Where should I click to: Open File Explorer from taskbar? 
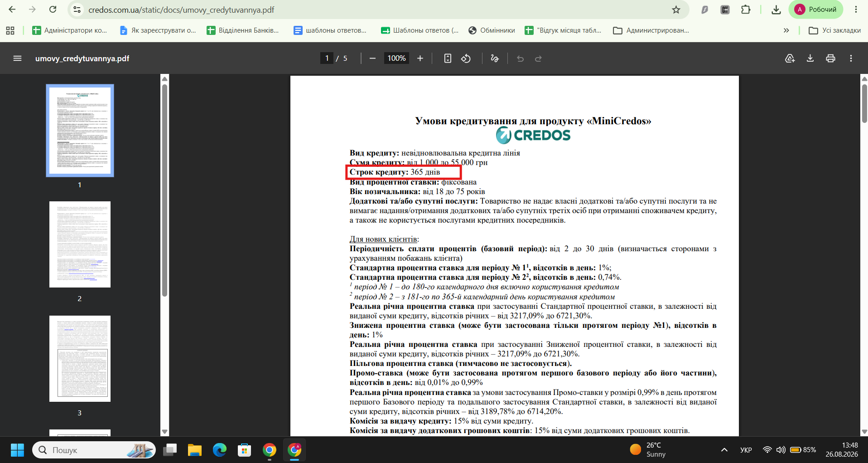pyautogui.click(x=195, y=450)
